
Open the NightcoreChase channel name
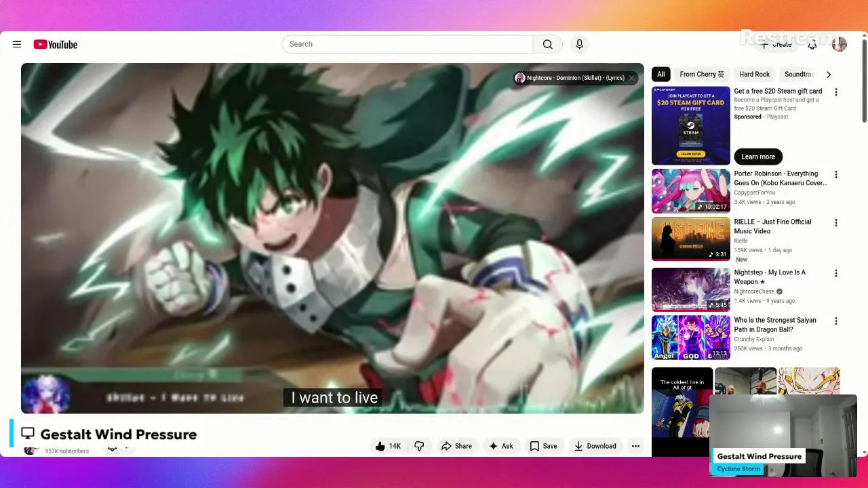click(754, 291)
